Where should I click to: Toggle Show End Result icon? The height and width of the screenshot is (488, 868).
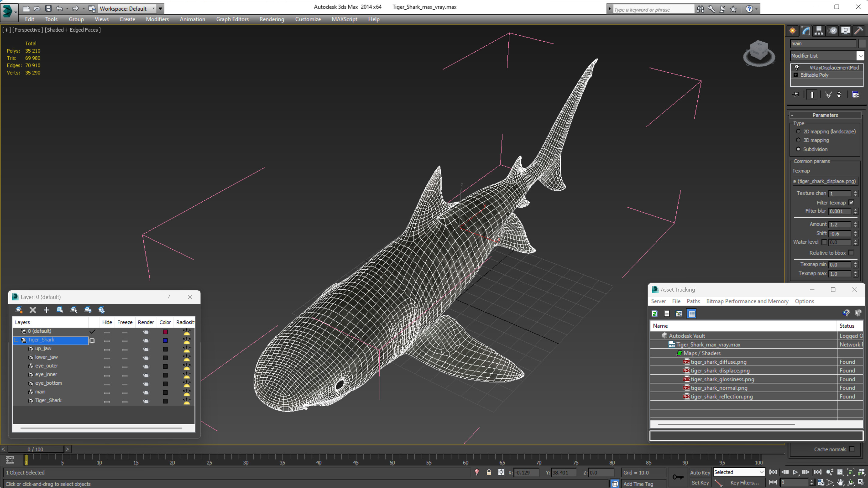812,94
